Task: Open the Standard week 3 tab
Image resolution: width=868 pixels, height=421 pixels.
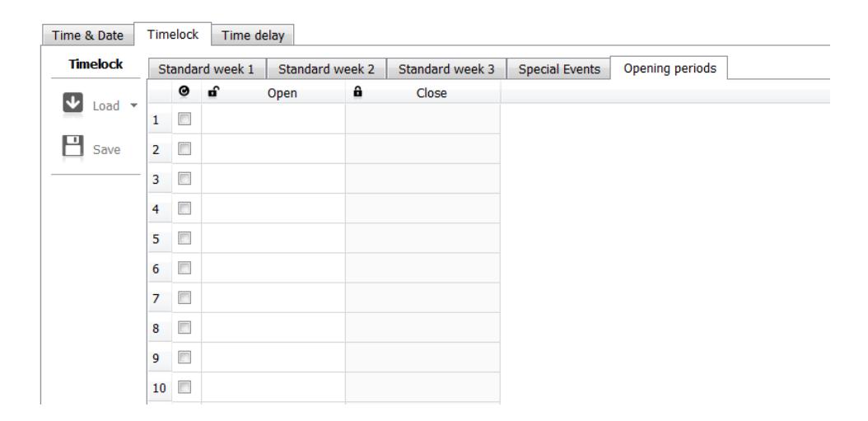Action: pos(446,69)
